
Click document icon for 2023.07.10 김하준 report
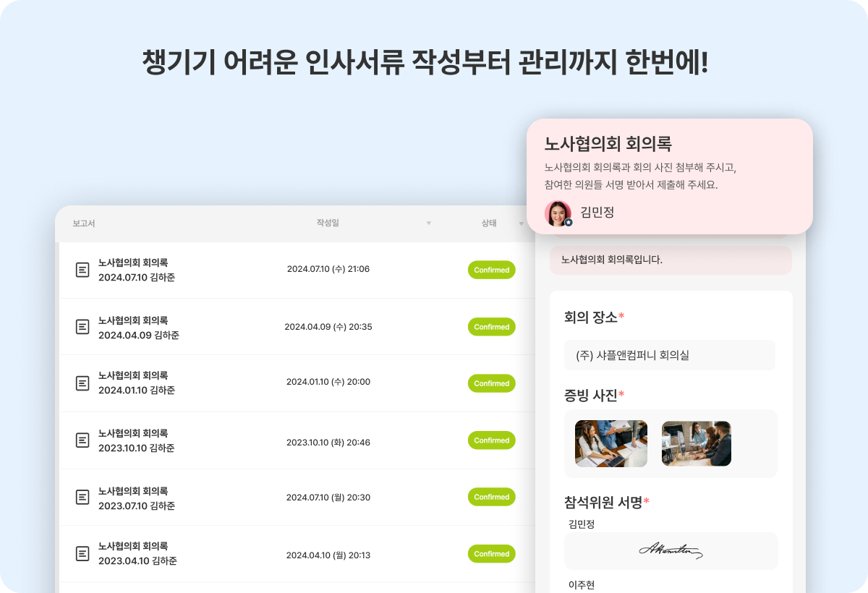click(83, 498)
